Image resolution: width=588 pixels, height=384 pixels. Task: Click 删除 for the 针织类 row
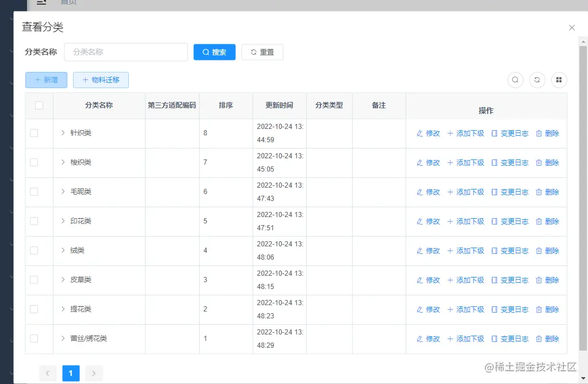[x=547, y=133]
